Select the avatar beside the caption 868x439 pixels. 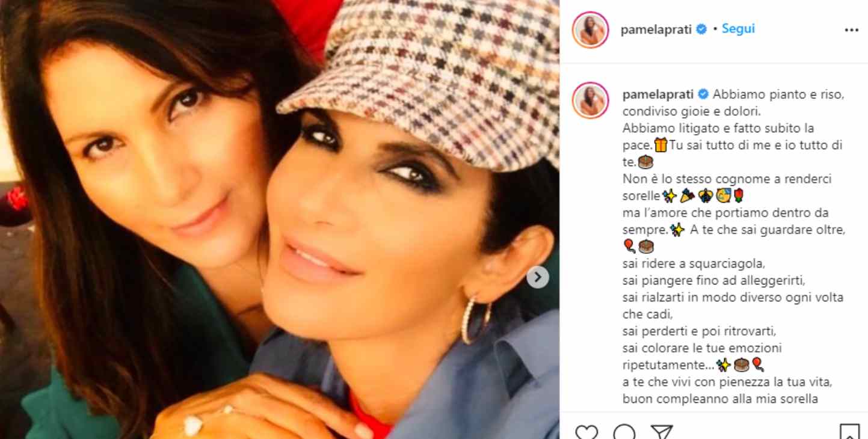[590, 100]
